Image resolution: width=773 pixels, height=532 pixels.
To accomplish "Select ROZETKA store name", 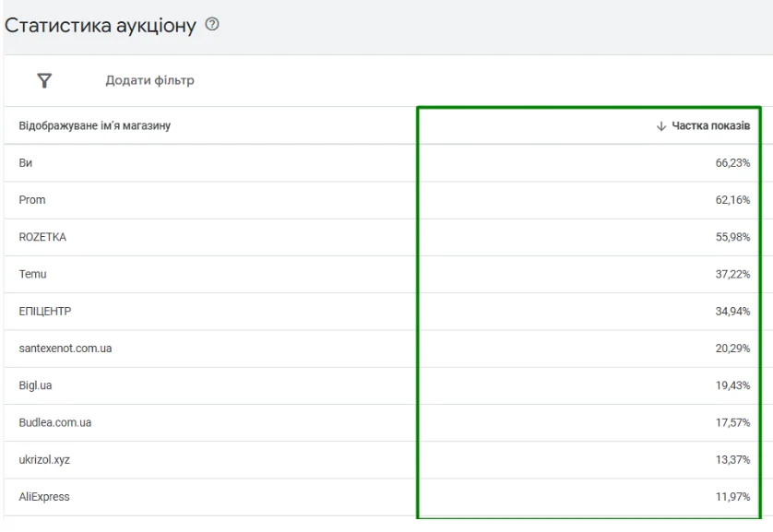I will [42, 237].
